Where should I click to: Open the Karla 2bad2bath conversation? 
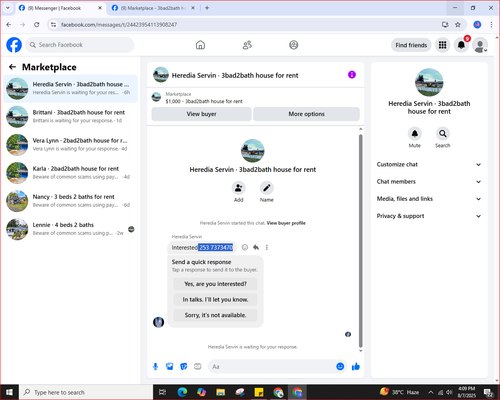click(70, 173)
